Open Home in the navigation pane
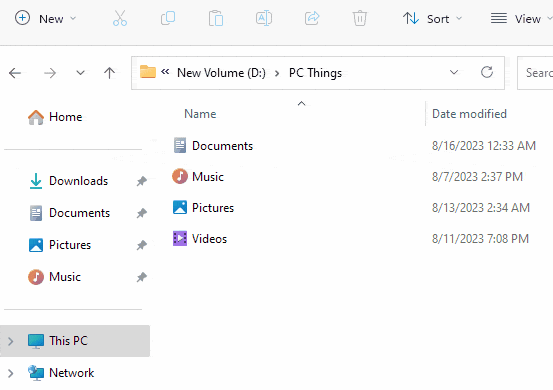553x390 pixels. pos(66,117)
